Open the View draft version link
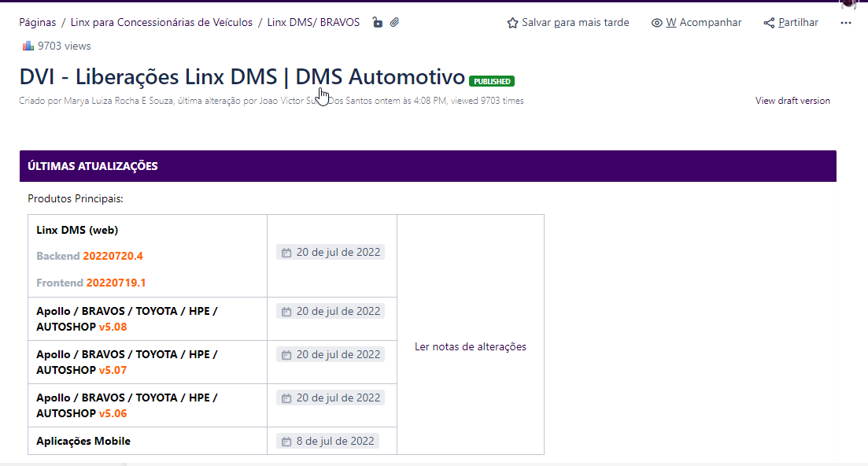The image size is (868, 466). [792, 101]
